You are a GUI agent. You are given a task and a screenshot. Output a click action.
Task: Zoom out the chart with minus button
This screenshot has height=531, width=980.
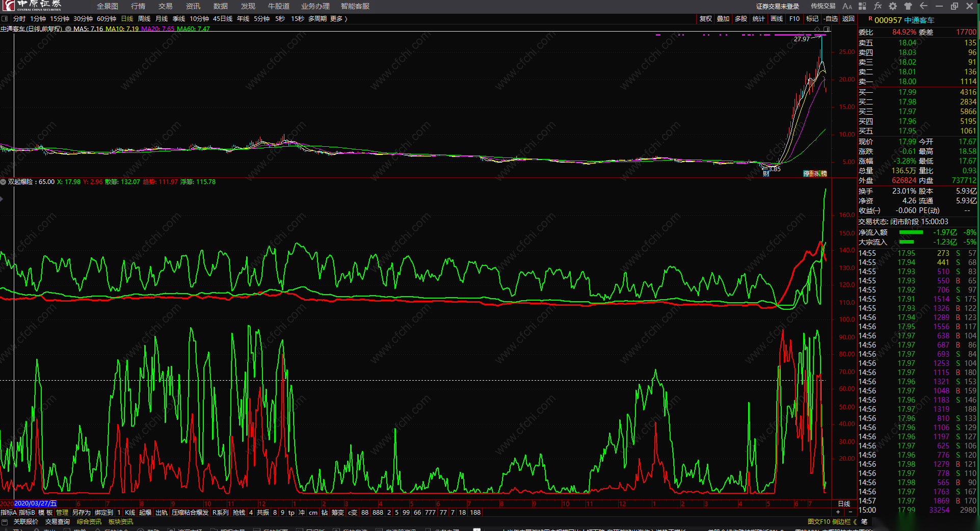[x=851, y=512]
